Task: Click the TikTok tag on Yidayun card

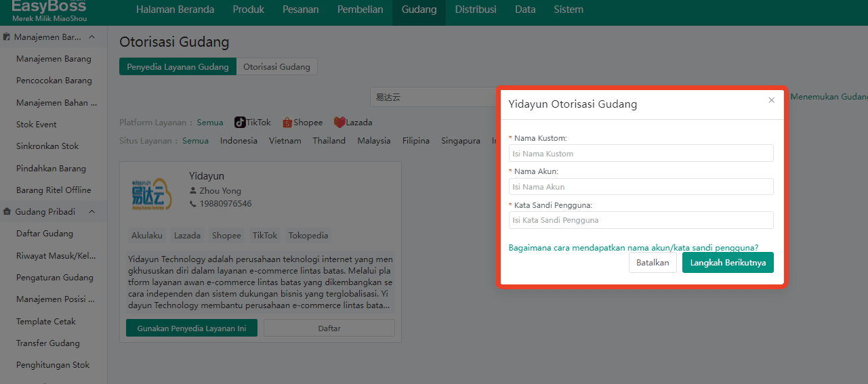Action: pyautogui.click(x=265, y=236)
